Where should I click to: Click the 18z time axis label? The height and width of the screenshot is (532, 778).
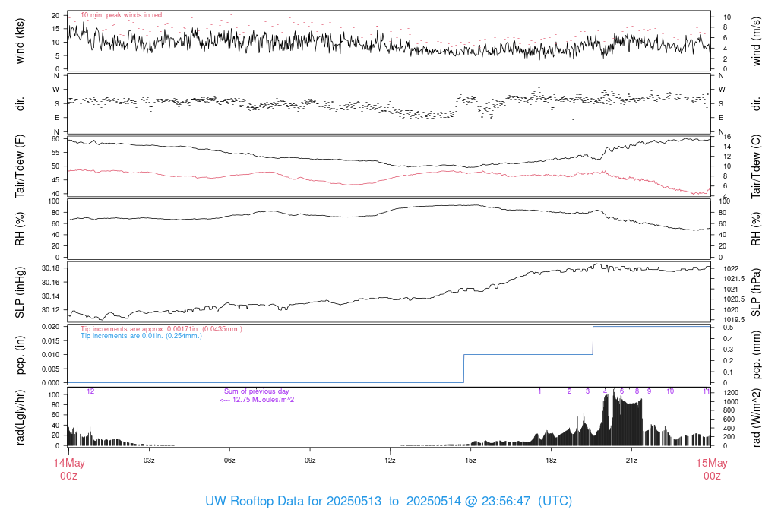click(x=551, y=461)
